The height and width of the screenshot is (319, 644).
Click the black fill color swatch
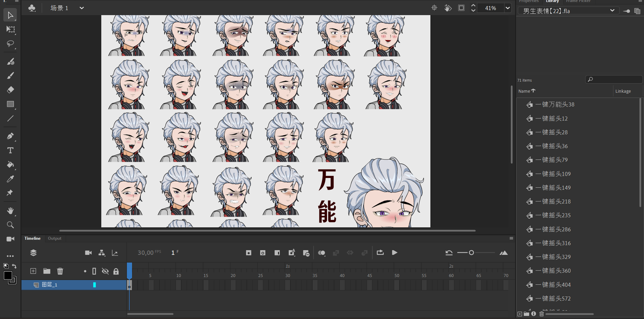[x=8, y=276]
